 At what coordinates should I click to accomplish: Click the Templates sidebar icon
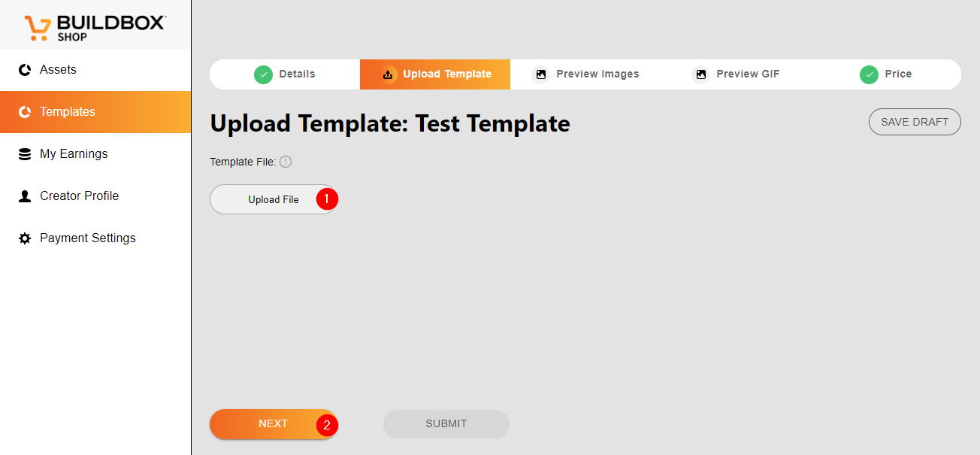[25, 112]
